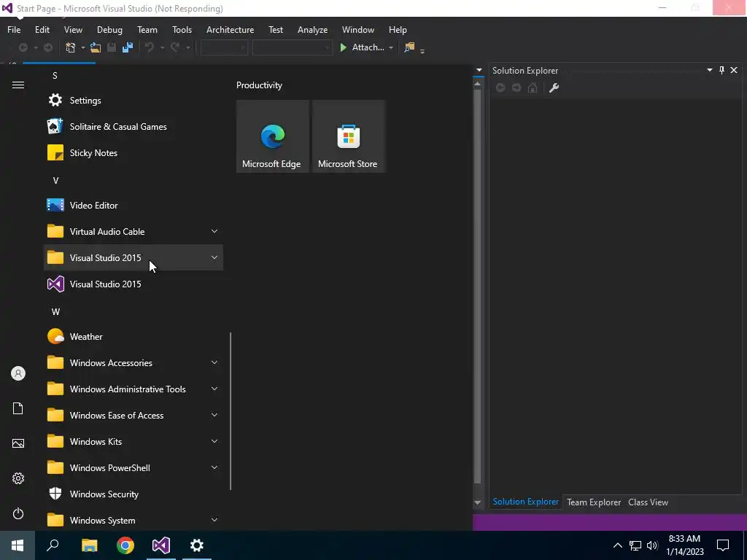
Task: Click Find in Files toolbar icon
Action: [x=409, y=47]
